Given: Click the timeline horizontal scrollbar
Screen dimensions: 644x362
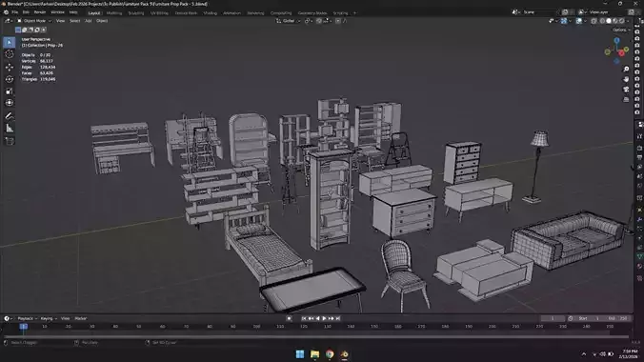Looking at the screenshot, I should coord(316,336).
